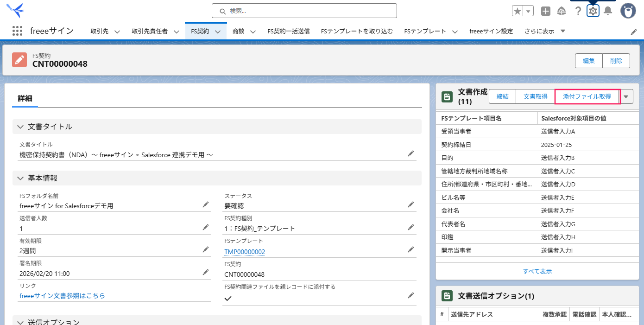Click Trailhead guidance icon in header
This screenshot has height=325, width=644.
click(x=562, y=11)
